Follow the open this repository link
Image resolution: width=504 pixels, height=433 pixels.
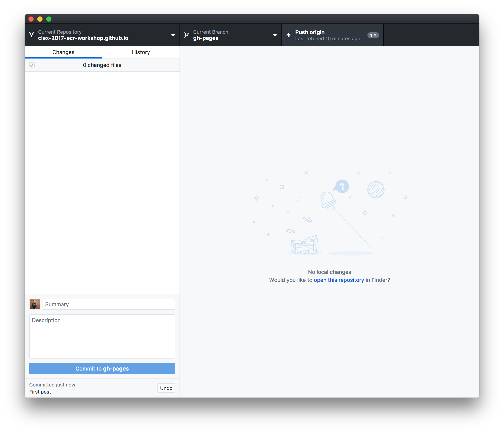pyautogui.click(x=339, y=280)
